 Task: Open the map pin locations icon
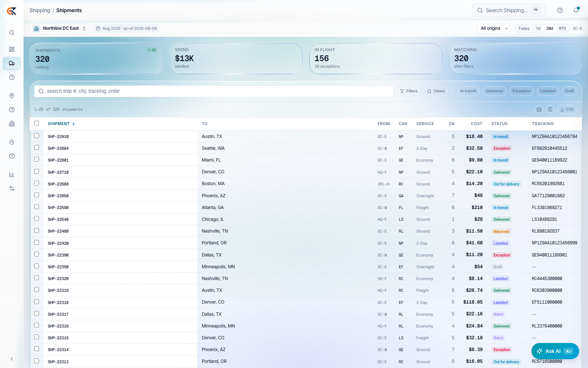[12, 96]
